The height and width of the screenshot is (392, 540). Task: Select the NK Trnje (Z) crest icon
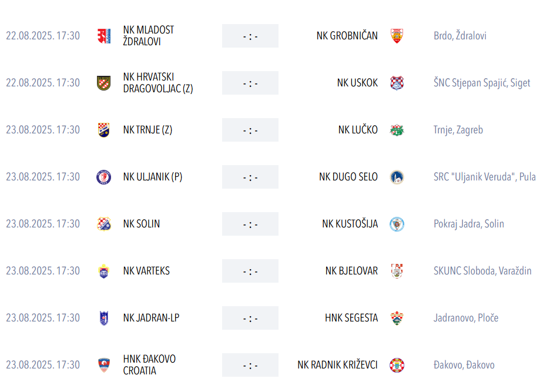click(103, 130)
